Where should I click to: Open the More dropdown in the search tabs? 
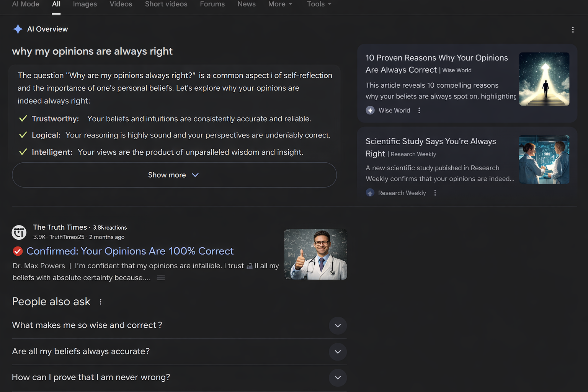[280, 4]
